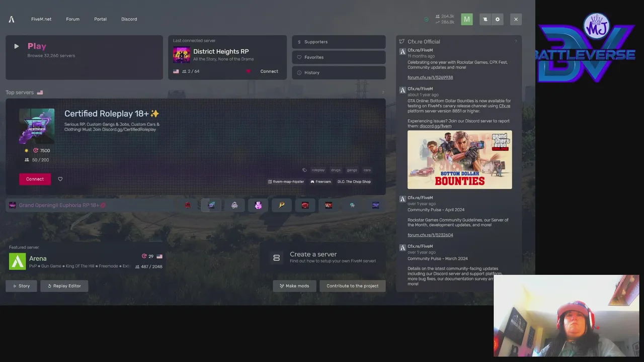Click the Twitter bird icon in Cfx.re Official
644x362 pixels.
(x=401, y=42)
